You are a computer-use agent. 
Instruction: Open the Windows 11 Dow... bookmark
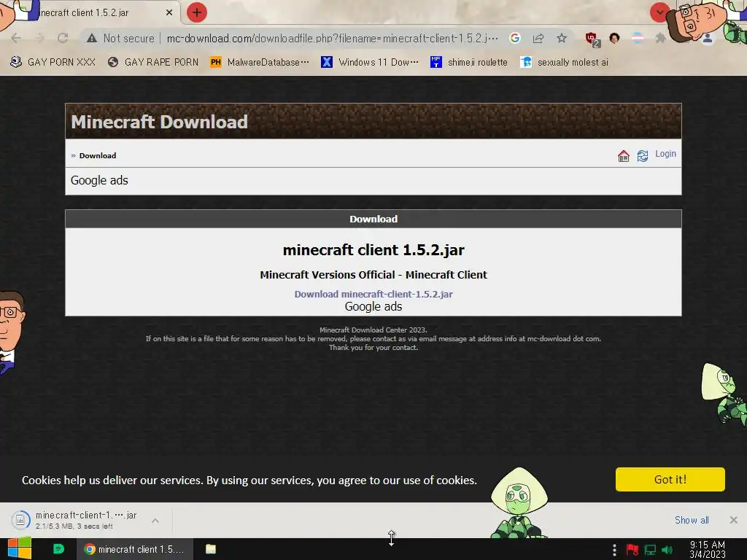370,62
